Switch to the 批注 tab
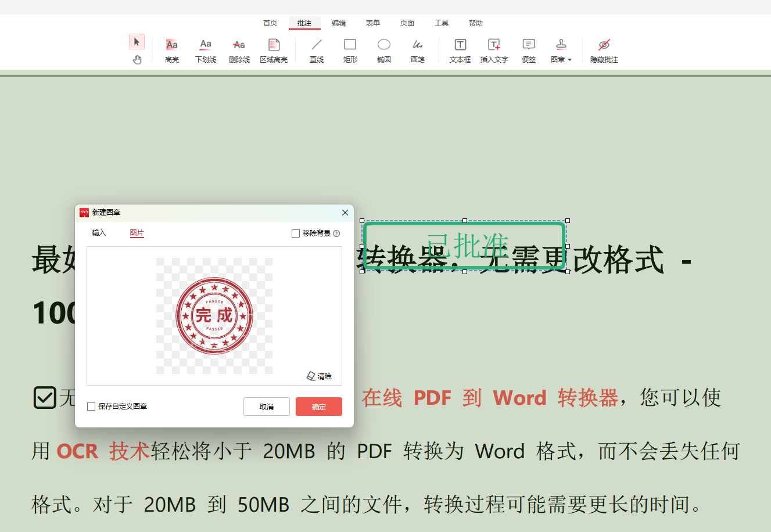 (304, 23)
